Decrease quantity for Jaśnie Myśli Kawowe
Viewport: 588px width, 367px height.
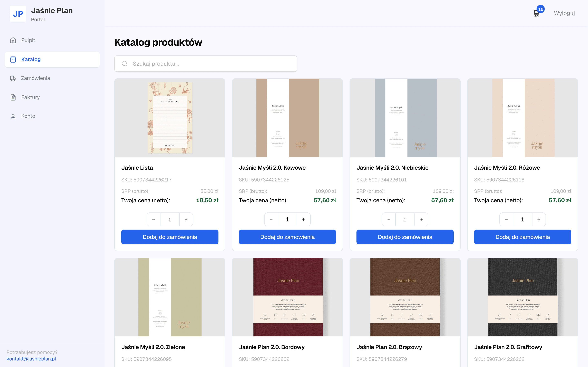point(271,219)
